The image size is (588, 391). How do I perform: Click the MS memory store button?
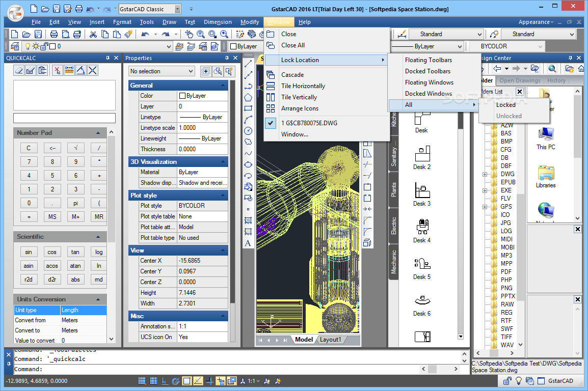52,216
